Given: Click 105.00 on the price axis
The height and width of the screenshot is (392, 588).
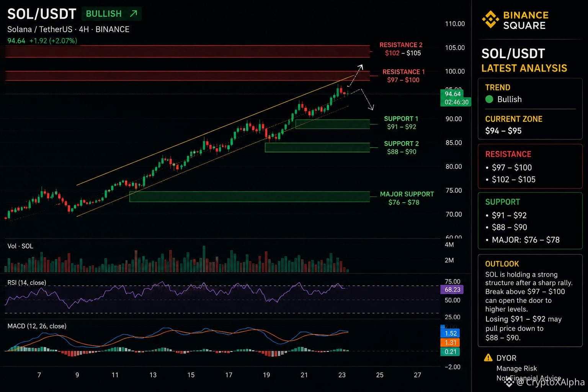Looking at the screenshot, I should [455, 47].
